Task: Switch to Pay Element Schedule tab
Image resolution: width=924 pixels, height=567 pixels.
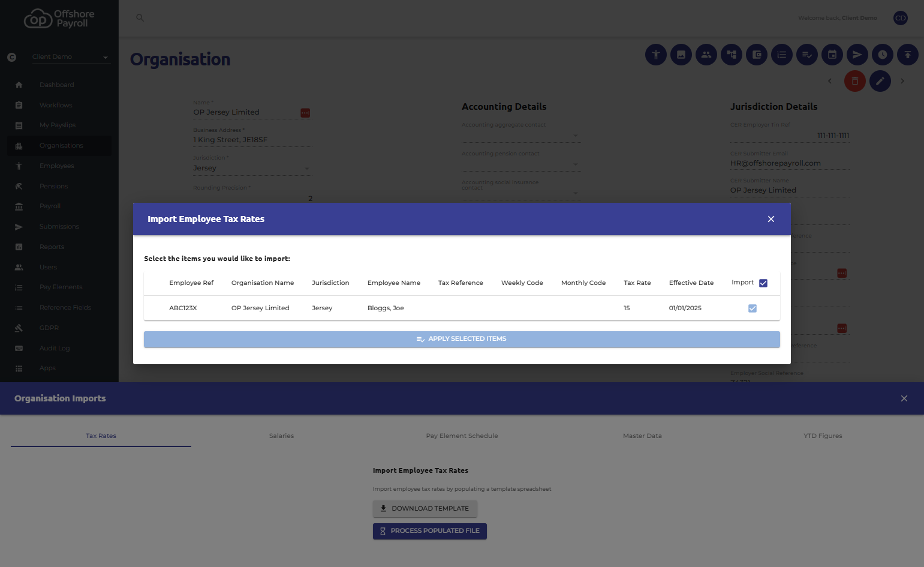Action: pyautogui.click(x=462, y=436)
